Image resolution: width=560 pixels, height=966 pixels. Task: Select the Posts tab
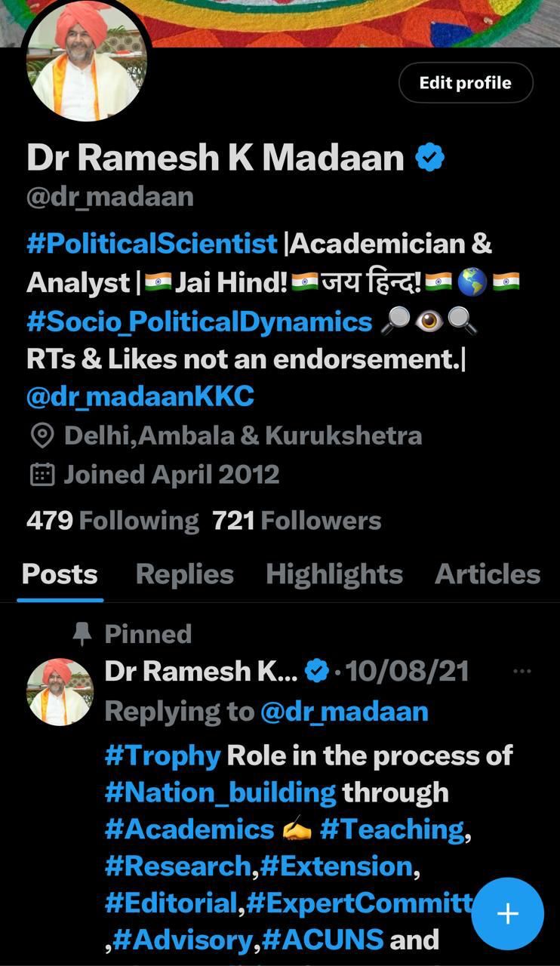click(x=60, y=574)
